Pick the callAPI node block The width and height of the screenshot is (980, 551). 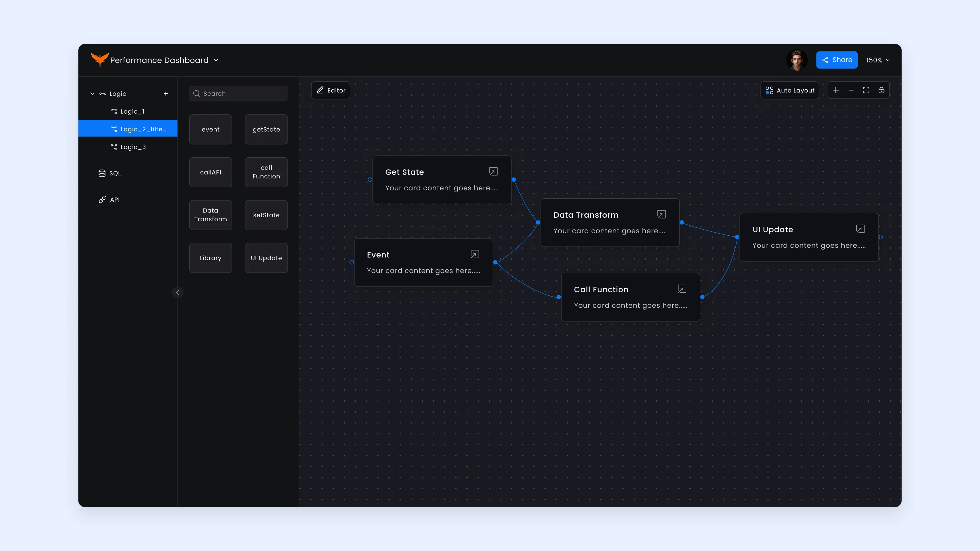tap(210, 172)
